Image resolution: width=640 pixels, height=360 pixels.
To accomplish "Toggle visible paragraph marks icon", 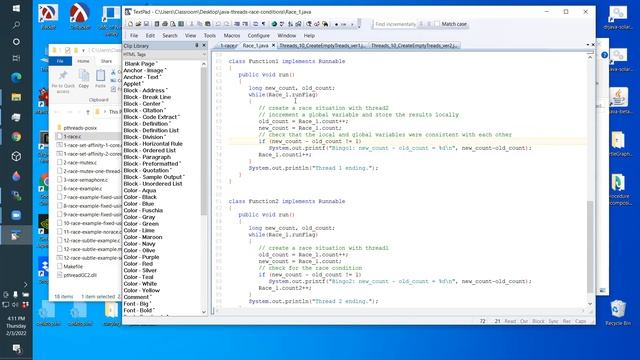I will tap(264, 24).
